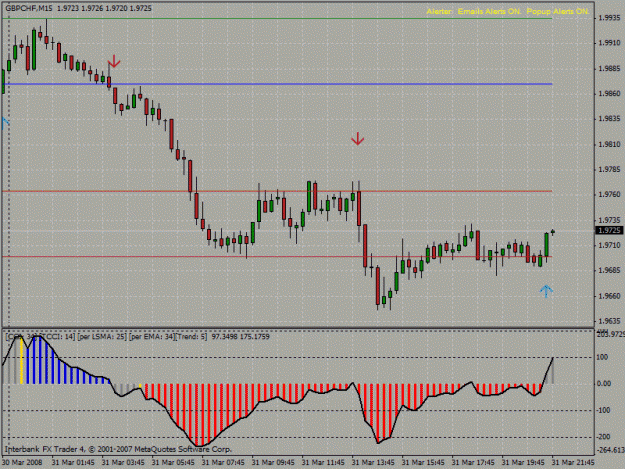625x469 pixels.
Task: Click the GBPCHF,M15 chart title text
Action: [x=29, y=8]
